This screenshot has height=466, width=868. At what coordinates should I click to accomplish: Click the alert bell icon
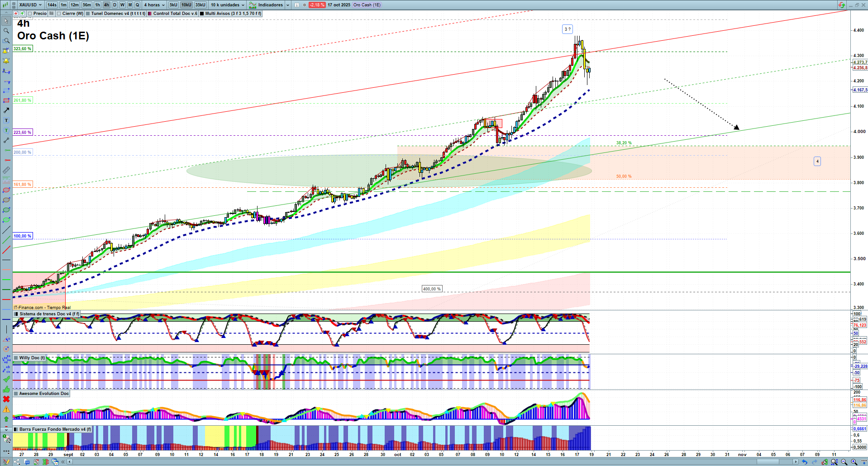pos(6,61)
